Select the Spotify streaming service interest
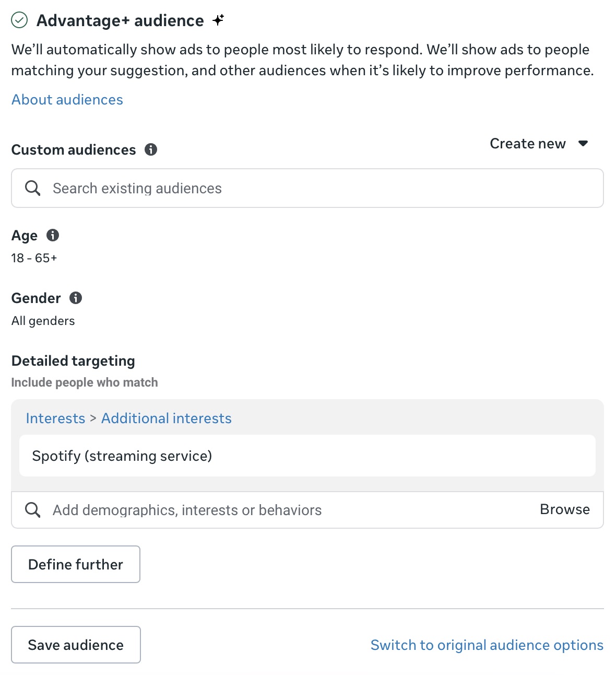Viewport: 616px width, 675px height. 122,456
